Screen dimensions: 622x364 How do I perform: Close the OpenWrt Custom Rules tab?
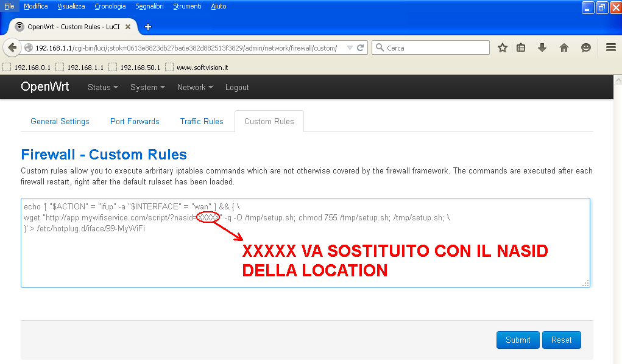tap(128, 27)
